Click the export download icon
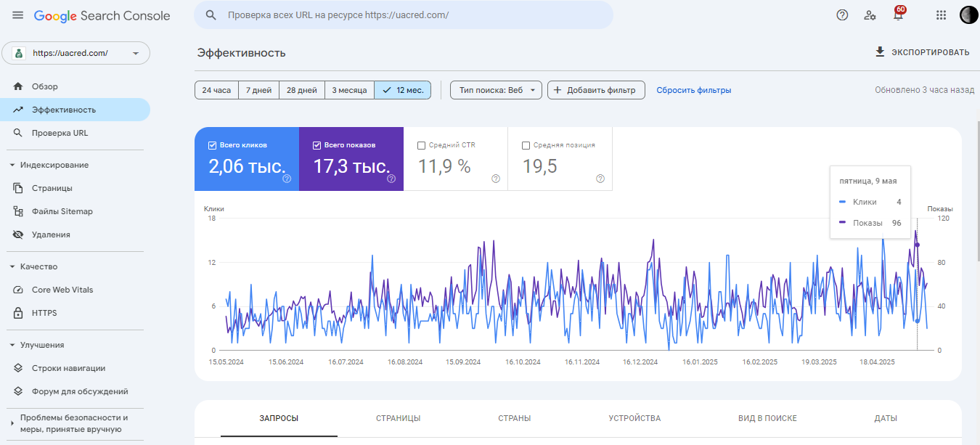Screen dimensions: 980x445 [x=880, y=52]
